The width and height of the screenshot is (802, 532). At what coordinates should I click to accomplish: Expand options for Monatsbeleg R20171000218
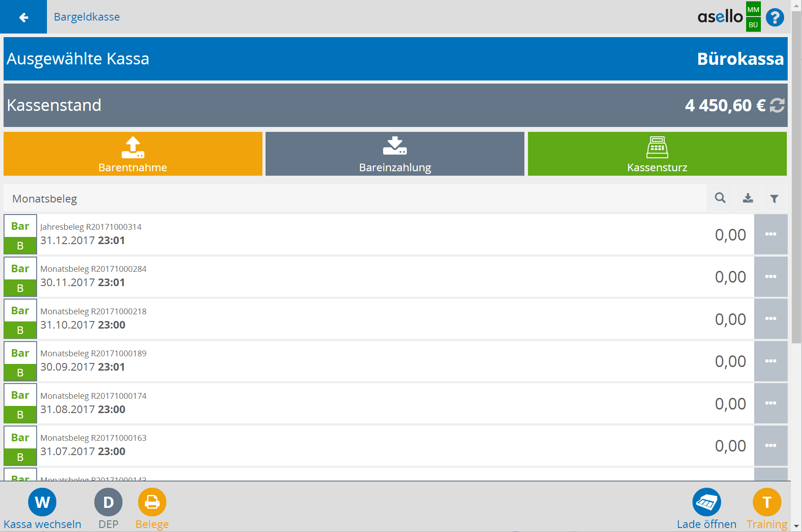[770, 319]
